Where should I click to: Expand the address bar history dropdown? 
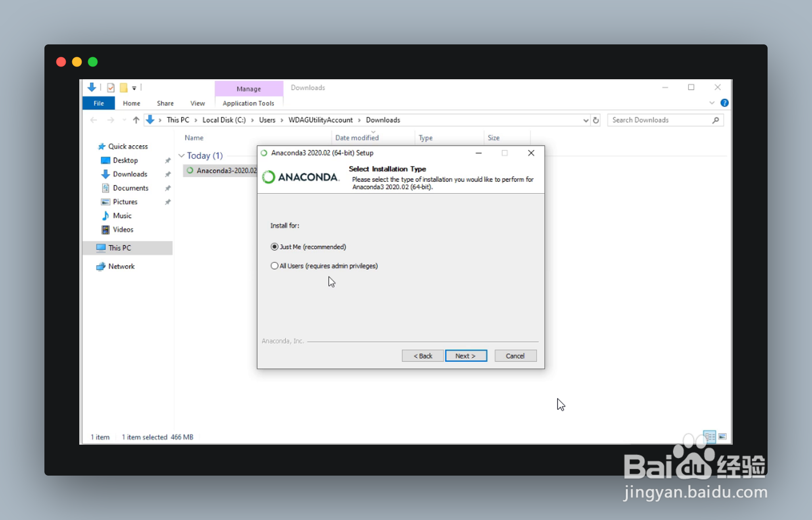(x=586, y=120)
